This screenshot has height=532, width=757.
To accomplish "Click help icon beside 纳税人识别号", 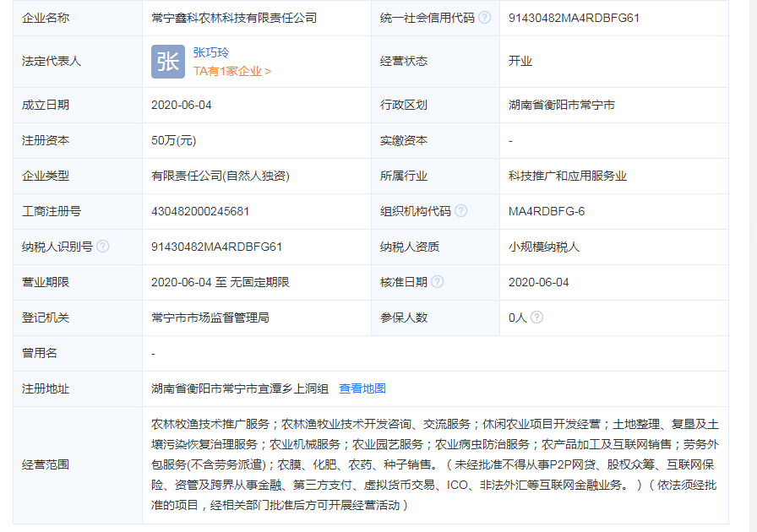I will point(103,247).
